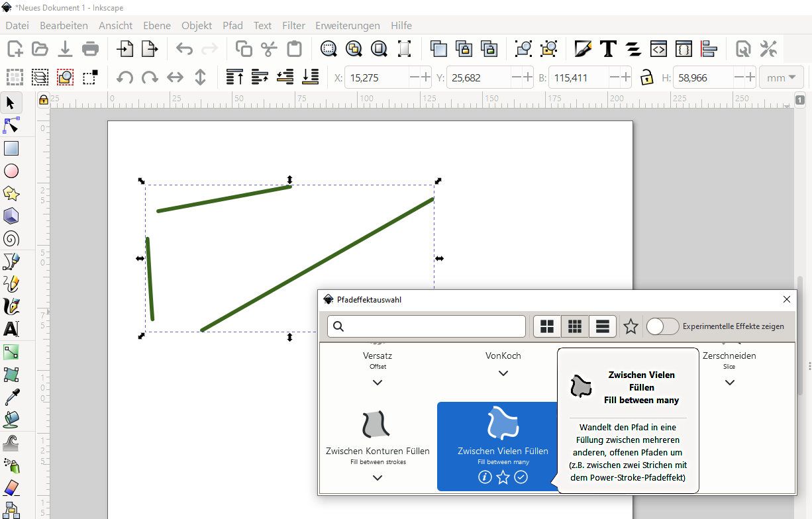The width and height of the screenshot is (812, 519).
Task: Select the Spiral tool
Action: (x=11, y=238)
